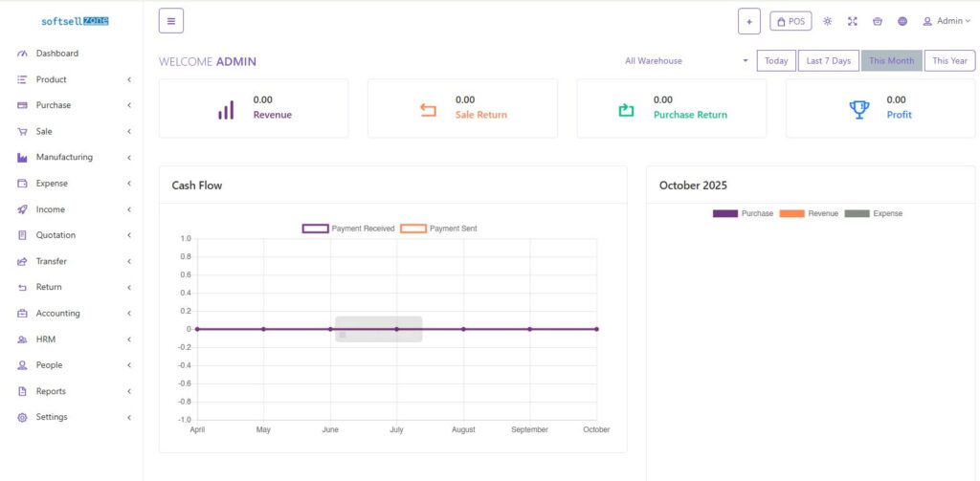The image size is (980, 481).
Task: Open Dashboard from the sidebar
Action: tap(56, 54)
